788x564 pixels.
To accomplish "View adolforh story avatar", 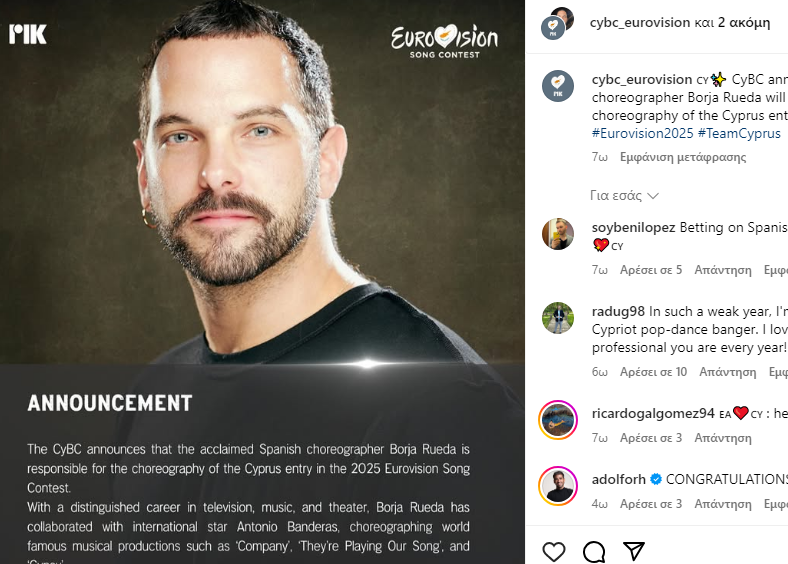I will click(557, 486).
